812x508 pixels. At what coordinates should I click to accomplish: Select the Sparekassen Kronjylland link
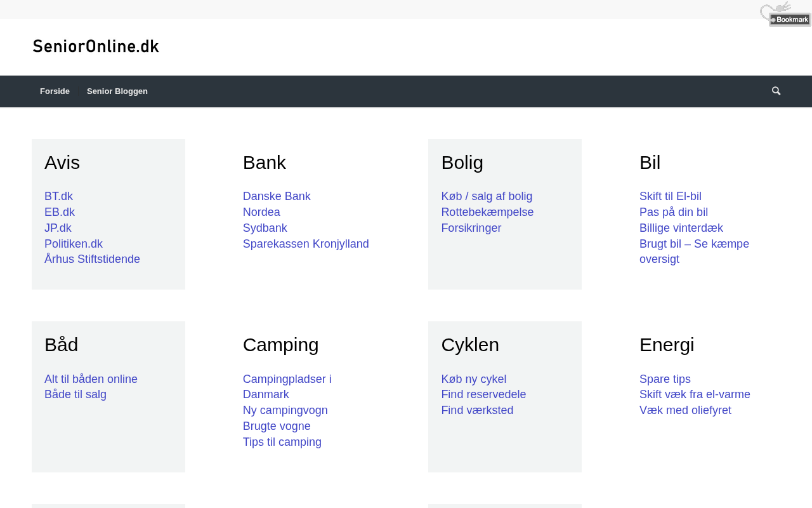[x=306, y=244]
